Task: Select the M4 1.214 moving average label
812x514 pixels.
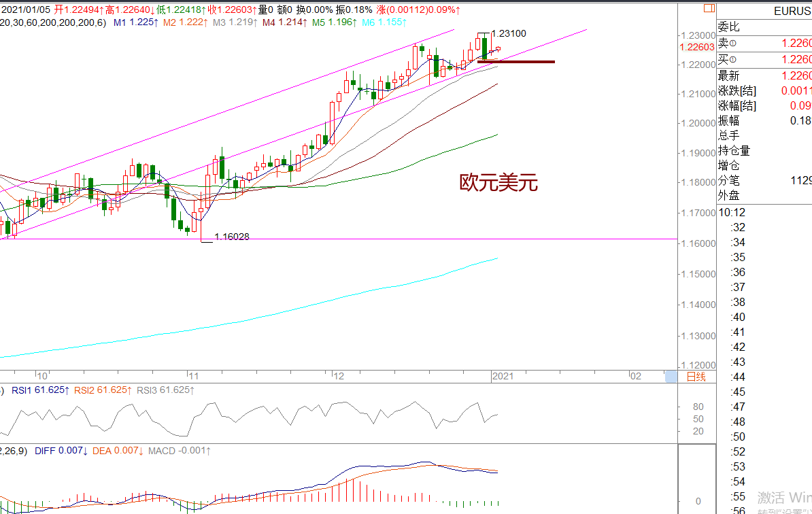Action: point(285,22)
